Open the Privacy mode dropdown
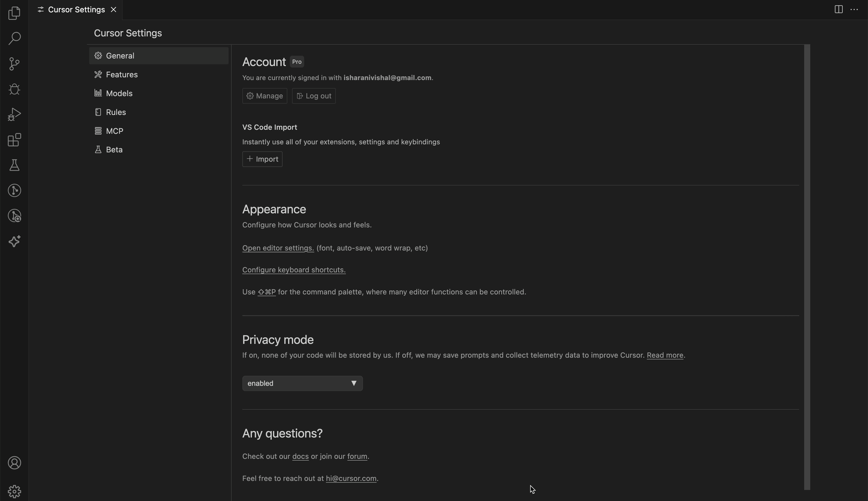This screenshot has width=868, height=501. (x=302, y=384)
